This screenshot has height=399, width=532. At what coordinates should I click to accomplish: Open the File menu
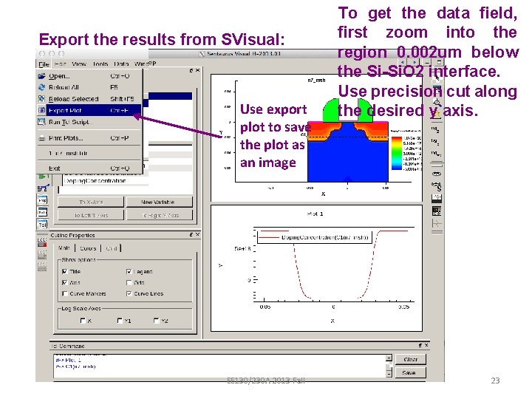click(x=44, y=64)
